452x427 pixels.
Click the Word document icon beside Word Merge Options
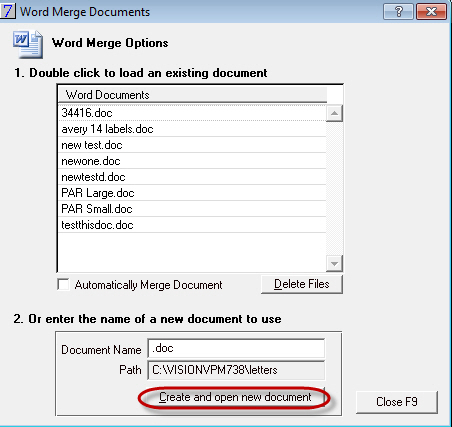28,44
